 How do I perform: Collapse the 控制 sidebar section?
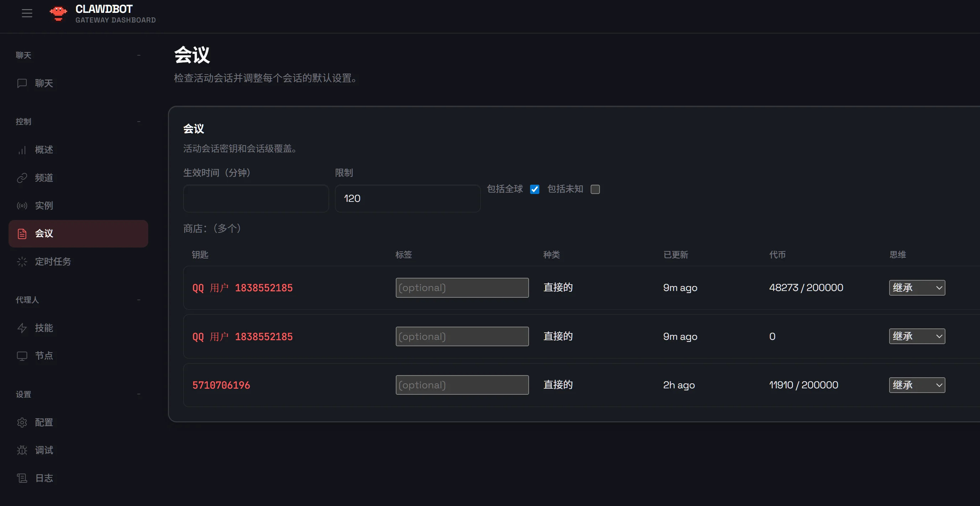[139, 122]
